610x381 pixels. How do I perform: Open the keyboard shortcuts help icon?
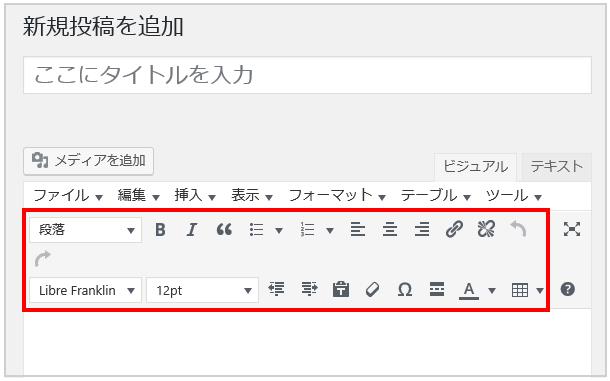tap(568, 289)
